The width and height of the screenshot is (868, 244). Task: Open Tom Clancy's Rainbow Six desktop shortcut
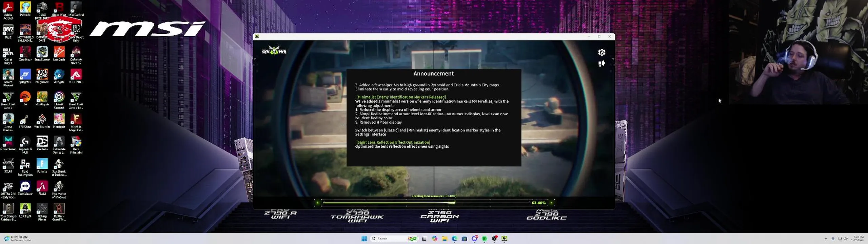point(8,212)
